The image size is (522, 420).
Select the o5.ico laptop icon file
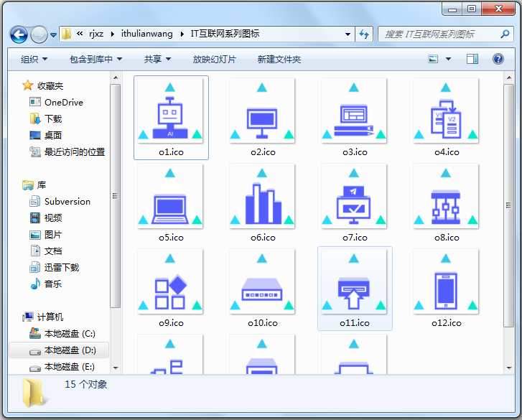(171, 202)
